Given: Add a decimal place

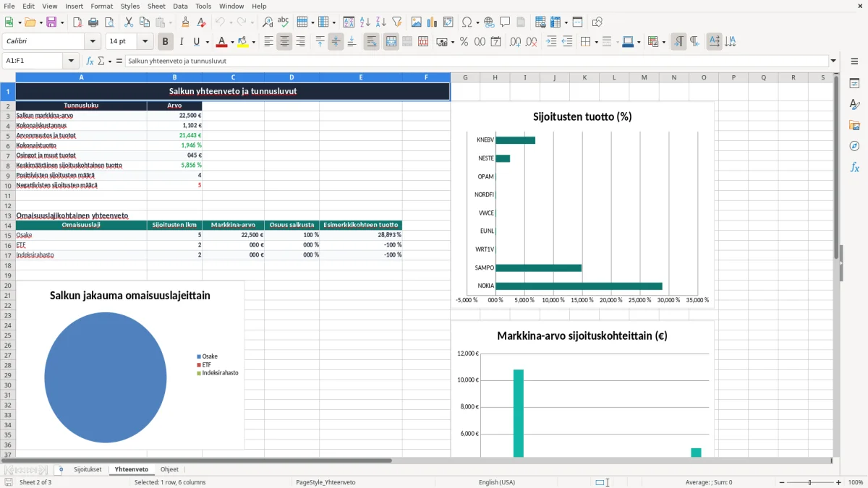Looking at the screenshot, I should click(x=515, y=42).
